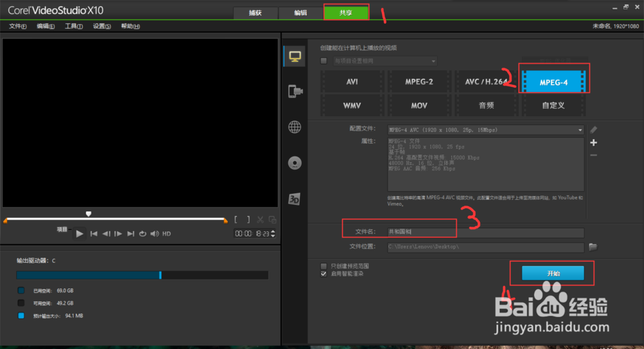Viewport: 644px width, 349px height.
Task: Click the file location path field
Action: (486, 247)
